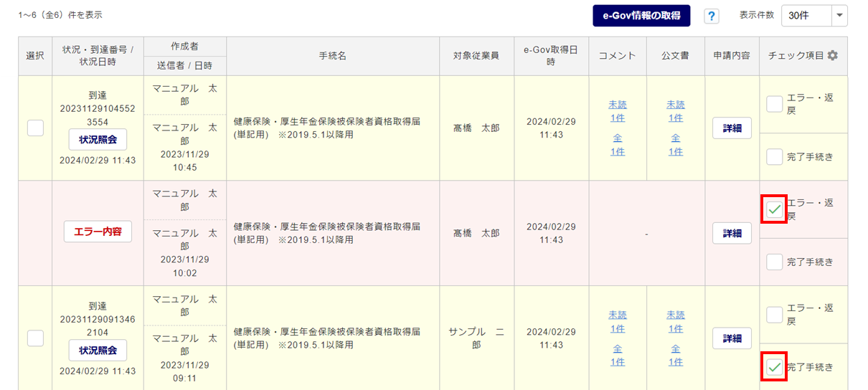Open unread 公文書 link in first row
Viewport: 868px width, 390px height.
(x=675, y=111)
